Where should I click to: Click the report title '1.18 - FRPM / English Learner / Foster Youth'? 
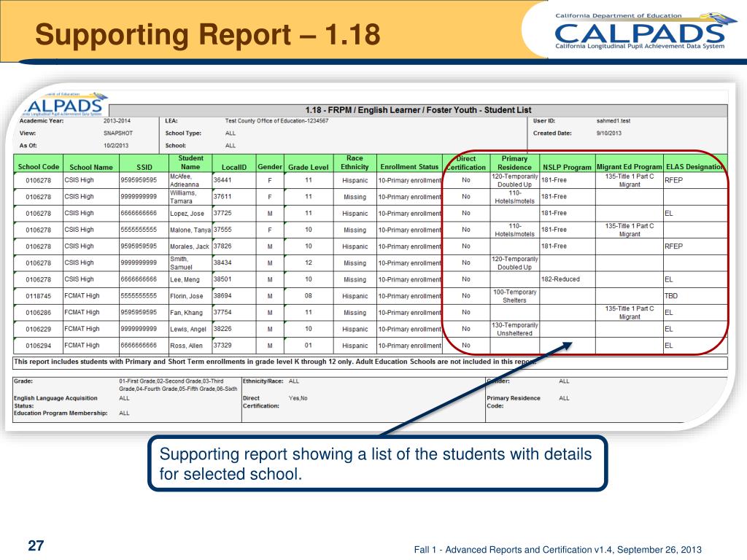pyautogui.click(x=418, y=110)
